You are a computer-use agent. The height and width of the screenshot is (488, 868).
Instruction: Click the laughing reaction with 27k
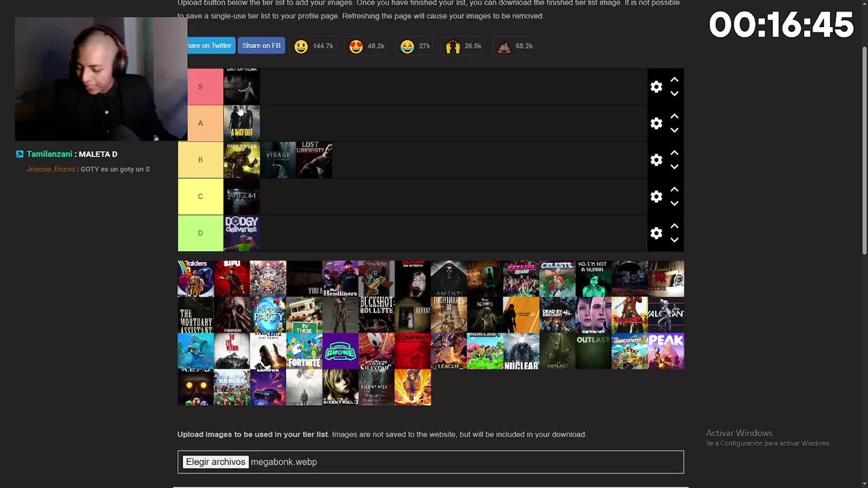coord(416,46)
